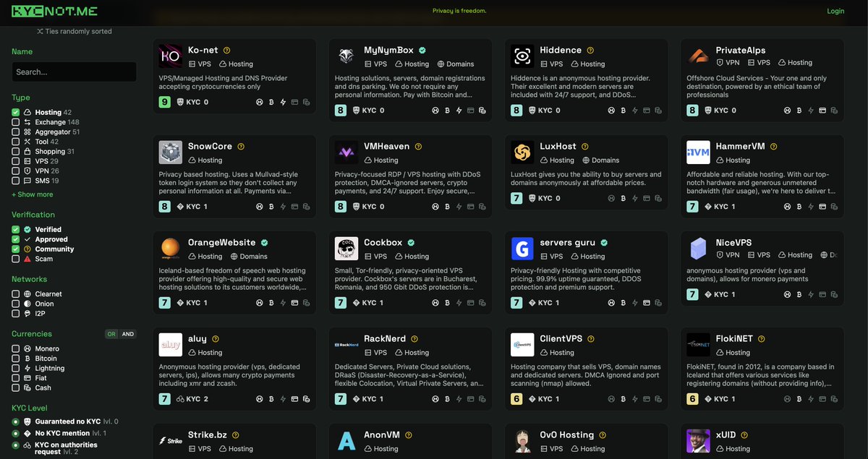
Task: Open the RackNerd logo
Action: (346, 345)
